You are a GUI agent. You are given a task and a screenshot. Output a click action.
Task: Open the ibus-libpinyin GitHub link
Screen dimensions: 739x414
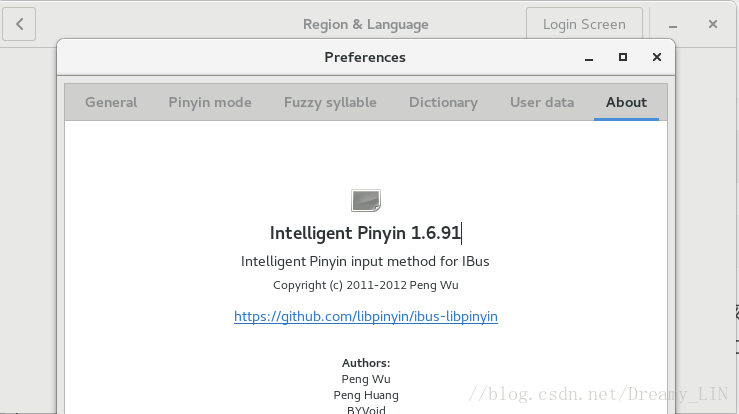click(366, 316)
